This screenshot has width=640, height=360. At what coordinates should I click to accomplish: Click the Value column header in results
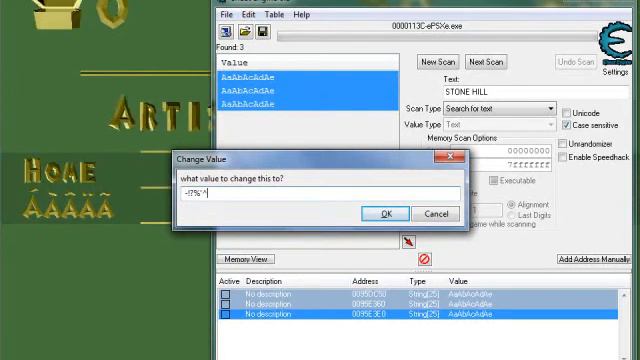(308, 62)
